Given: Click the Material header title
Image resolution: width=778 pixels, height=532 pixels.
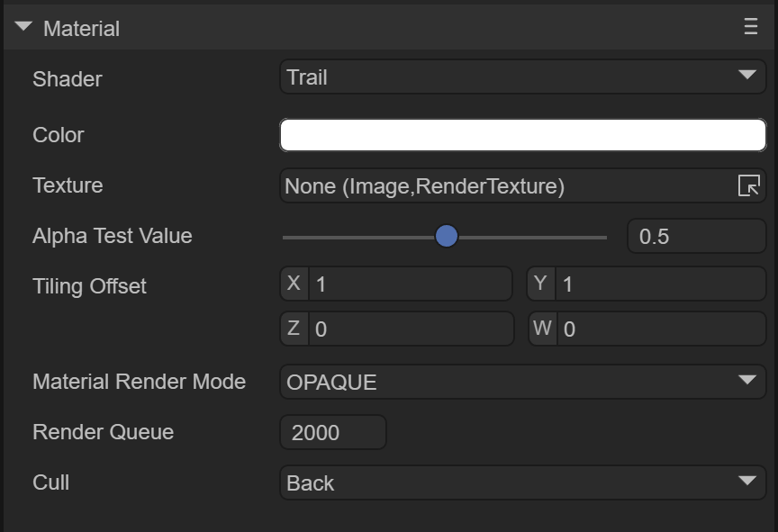Looking at the screenshot, I should (81, 29).
